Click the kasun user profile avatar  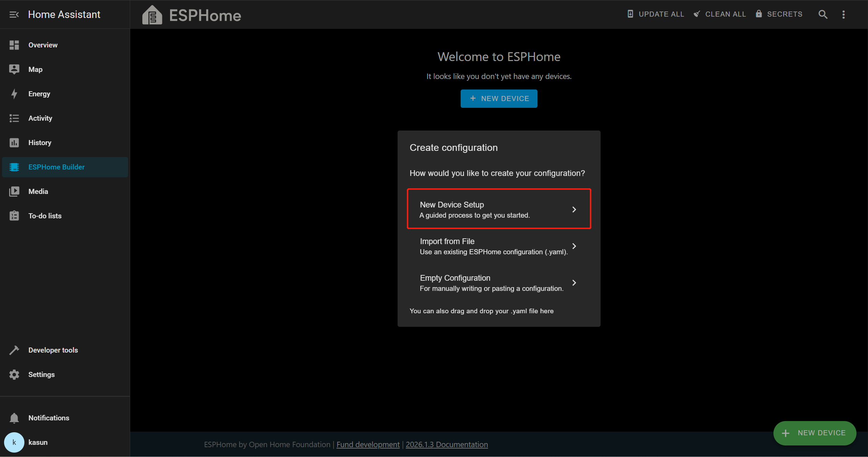point(14,442)
